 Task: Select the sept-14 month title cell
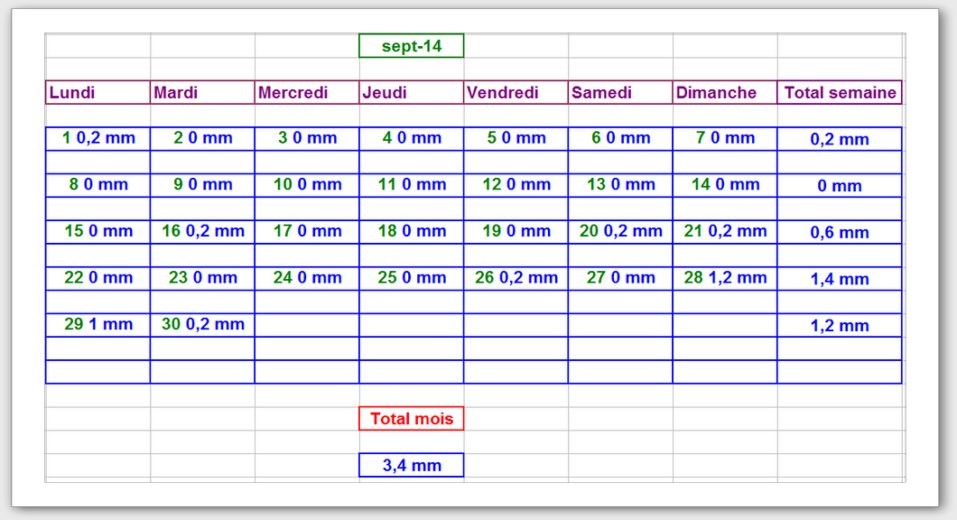coord(411,46)
